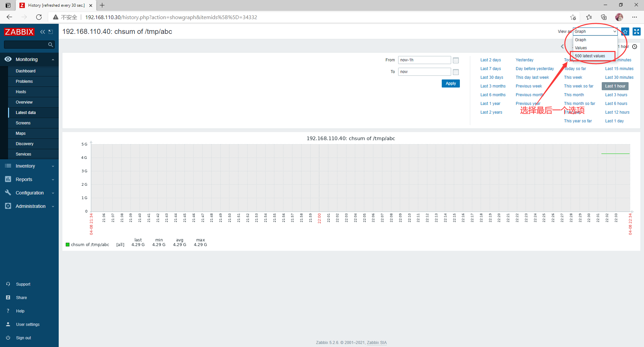
Task: Expand the Reports menu section
Action: coord(53,180)
